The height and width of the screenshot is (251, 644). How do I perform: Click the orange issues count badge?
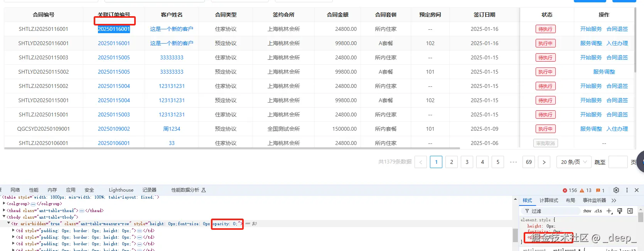pos(600,190)
